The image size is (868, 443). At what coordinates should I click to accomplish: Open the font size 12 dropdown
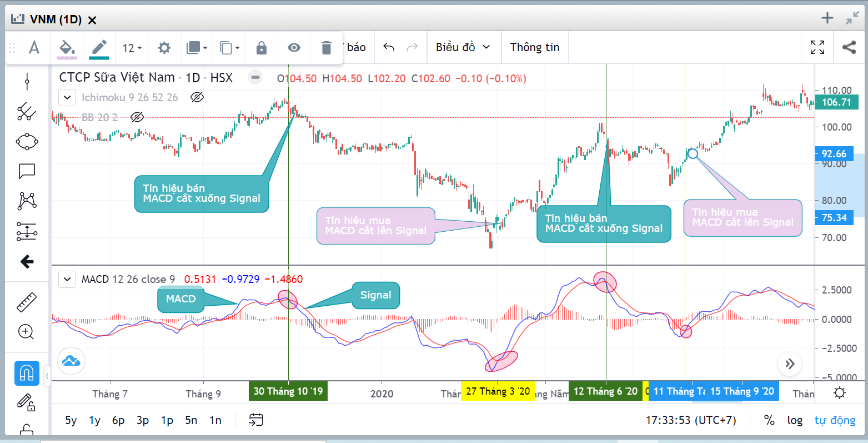pos(132,48)
